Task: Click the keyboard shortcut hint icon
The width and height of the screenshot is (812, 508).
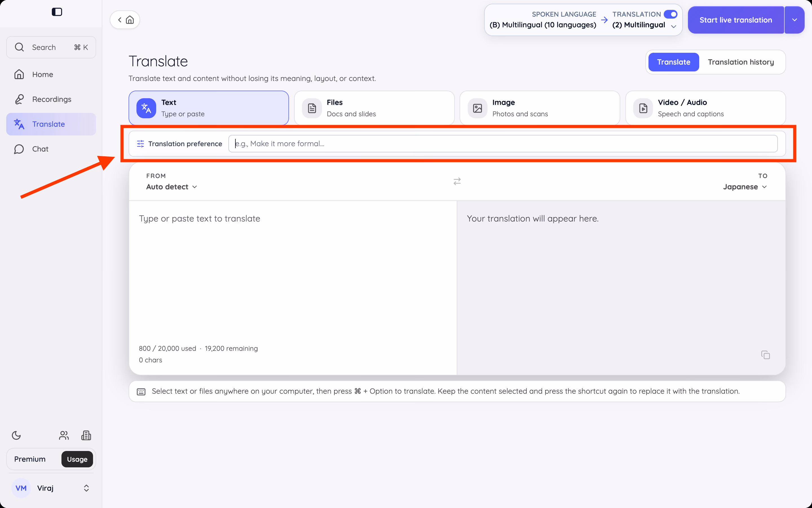Action: [x=141, y=392]
